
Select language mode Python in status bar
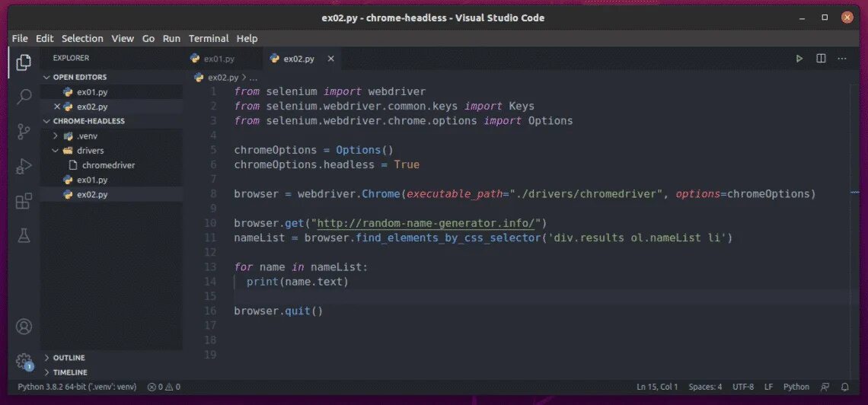796,387
